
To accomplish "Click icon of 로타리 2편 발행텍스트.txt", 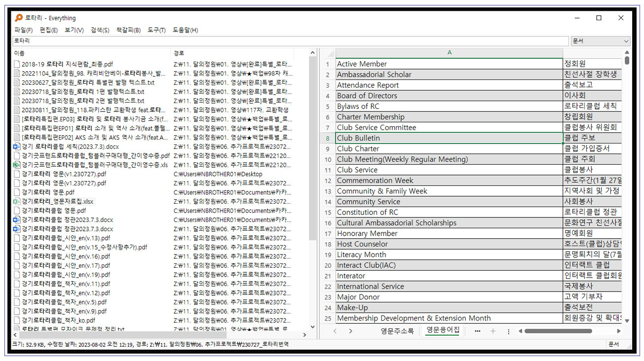I will click(x=17, y=101).
